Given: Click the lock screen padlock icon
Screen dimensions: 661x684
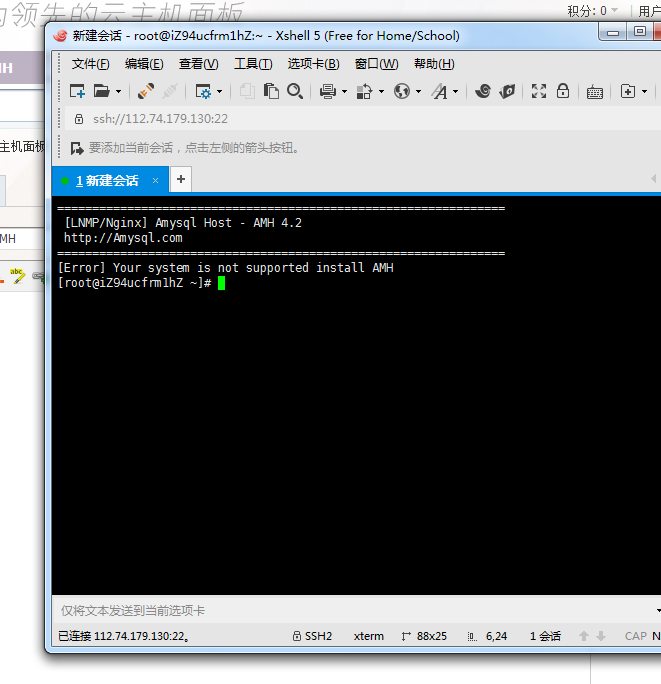Looking at the screenshot, I should click(563, 91).
